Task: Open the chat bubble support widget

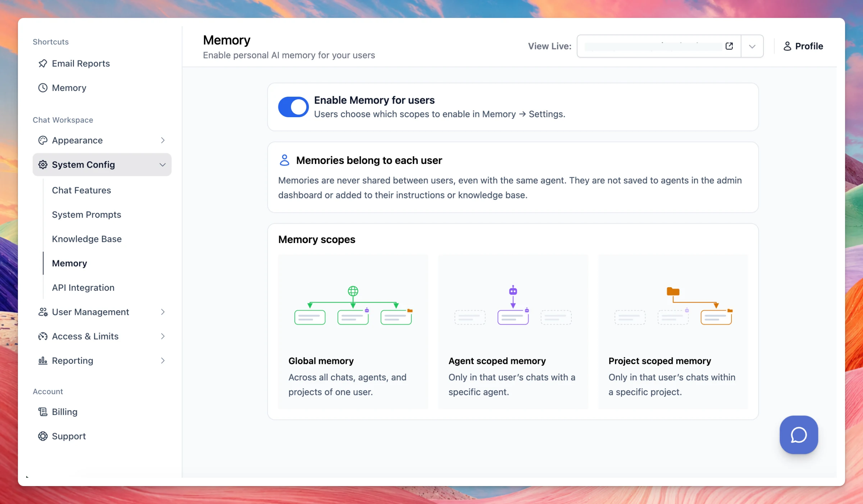Action: pos(799,435)
